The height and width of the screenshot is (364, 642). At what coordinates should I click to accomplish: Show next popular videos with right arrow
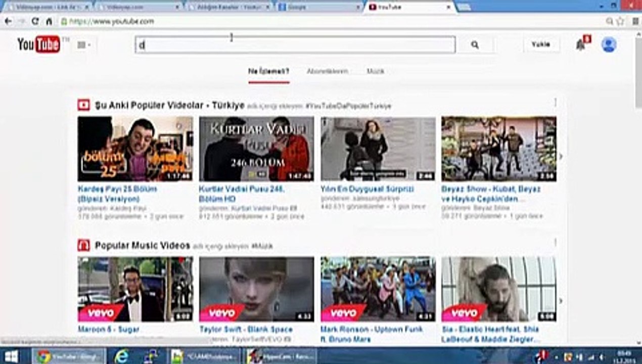[x=560, y=157]
